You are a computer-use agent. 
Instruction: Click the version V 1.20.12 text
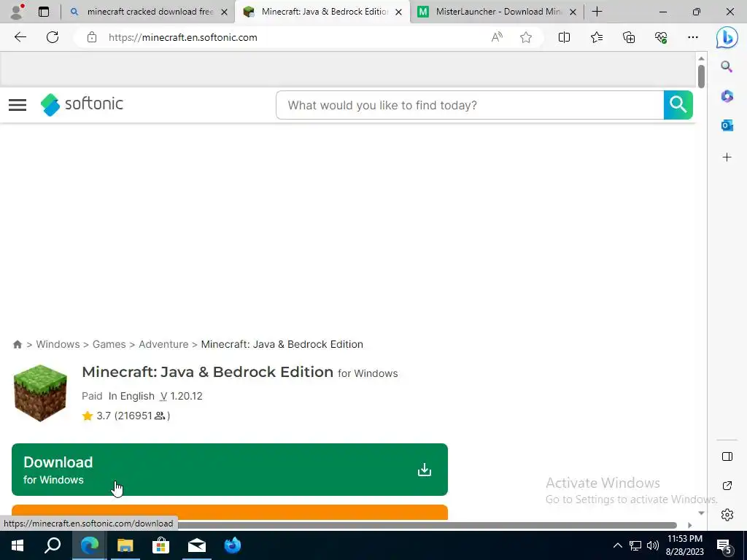pos(182,396)
